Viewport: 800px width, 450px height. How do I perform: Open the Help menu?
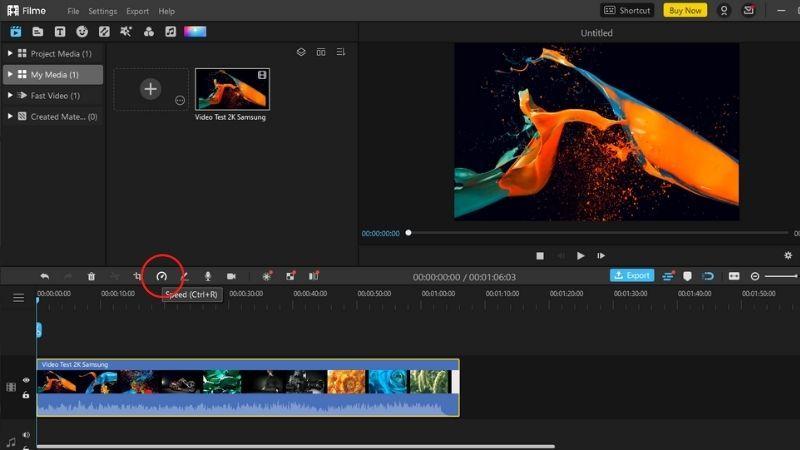point(166,11)
